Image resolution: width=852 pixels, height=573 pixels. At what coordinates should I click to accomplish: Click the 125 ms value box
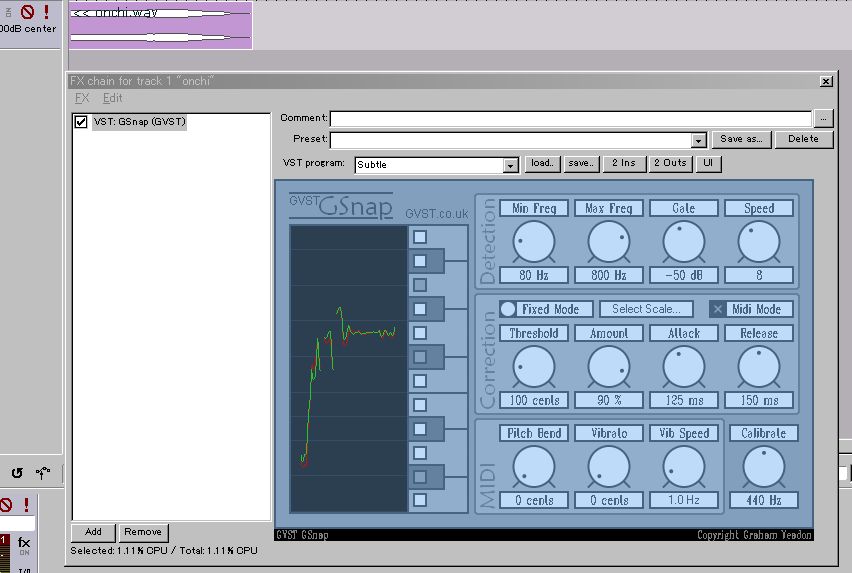[x=684, y=400]
